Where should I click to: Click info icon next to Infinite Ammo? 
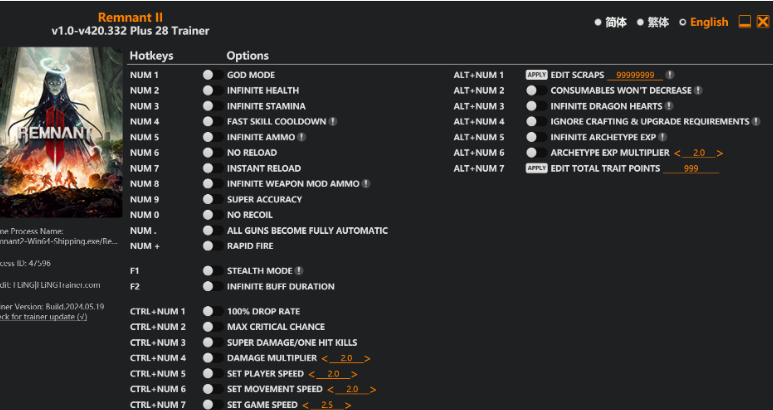coord(301,137)
